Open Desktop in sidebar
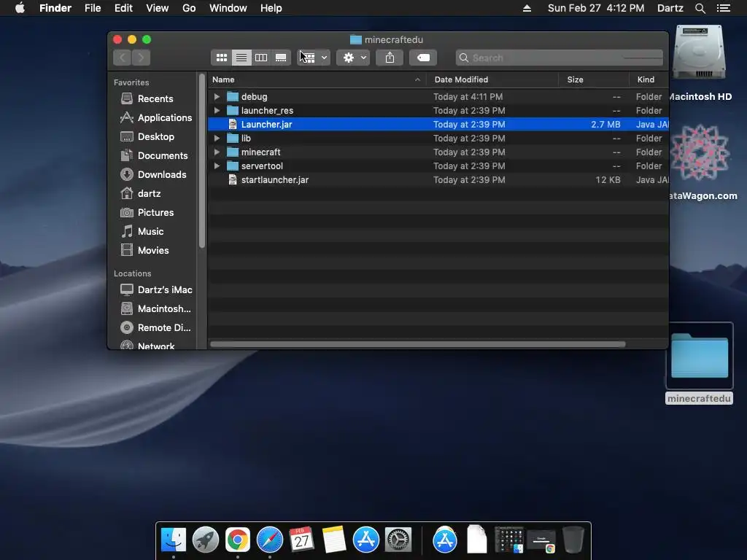The width and height of the screenshot is (747, 560). (156, 136)
